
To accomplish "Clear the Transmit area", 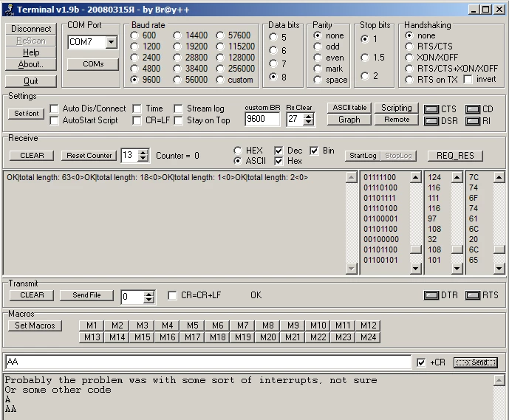I will (32, 295).
